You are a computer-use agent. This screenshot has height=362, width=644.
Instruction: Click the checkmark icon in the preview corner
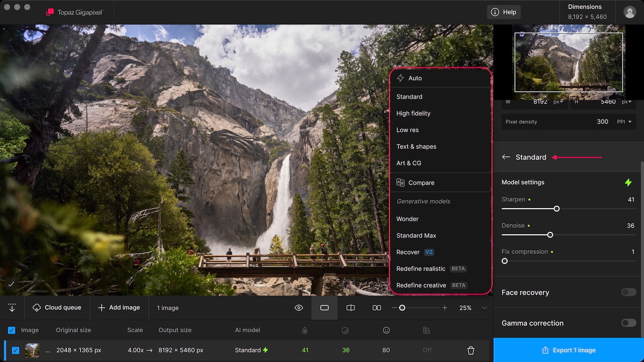11,284
